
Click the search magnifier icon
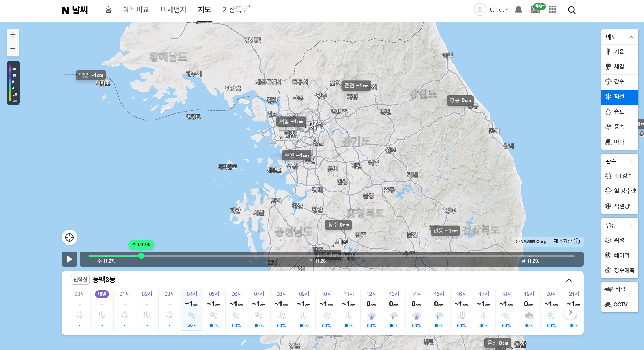pyautogui.click(x=572, y=10)
